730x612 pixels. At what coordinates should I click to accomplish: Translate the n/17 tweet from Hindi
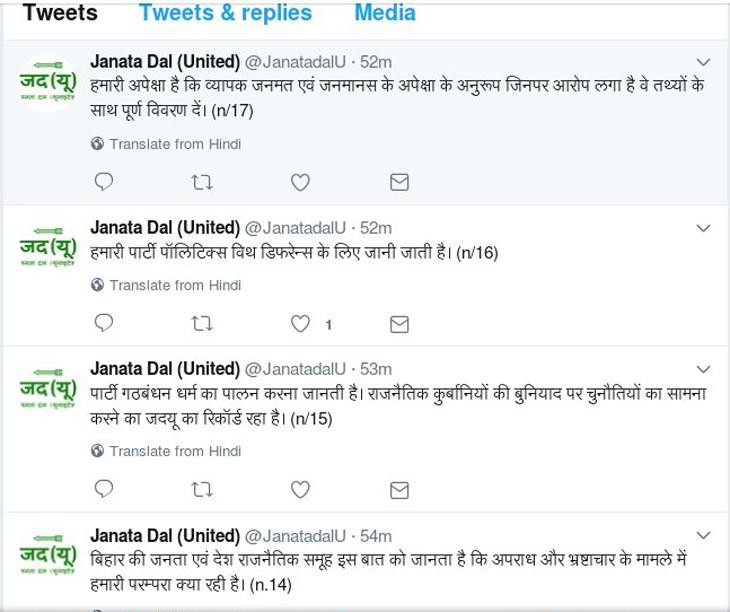(166, 144)
